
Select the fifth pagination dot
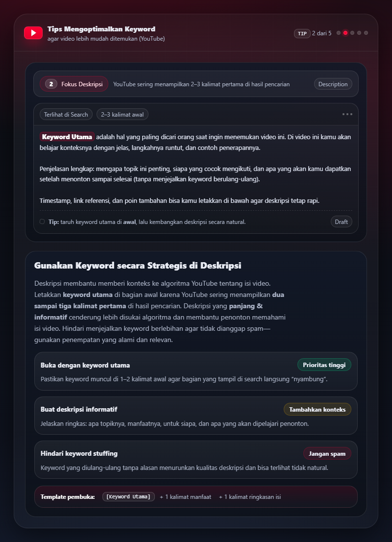coord(366,33)
